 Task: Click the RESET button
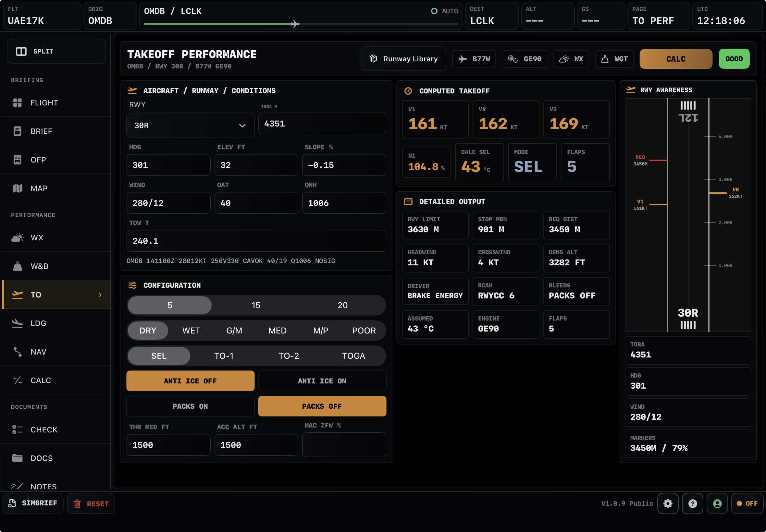(91, 503)
